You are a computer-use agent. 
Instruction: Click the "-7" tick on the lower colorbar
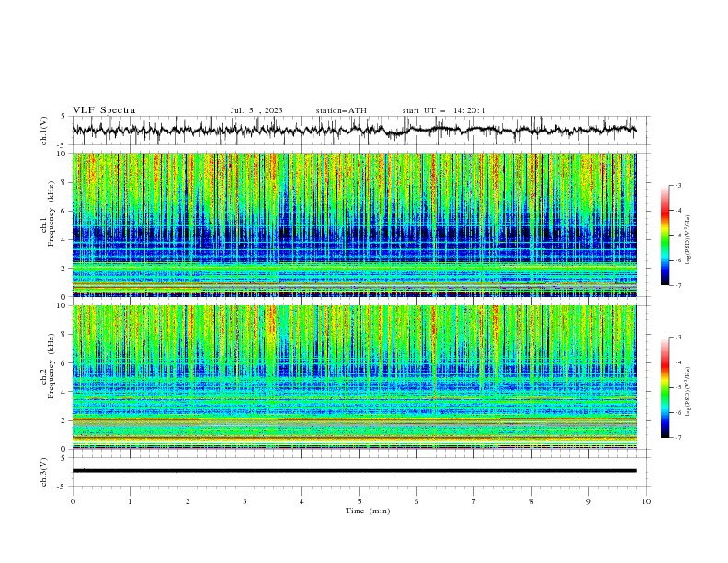(678, 438)
